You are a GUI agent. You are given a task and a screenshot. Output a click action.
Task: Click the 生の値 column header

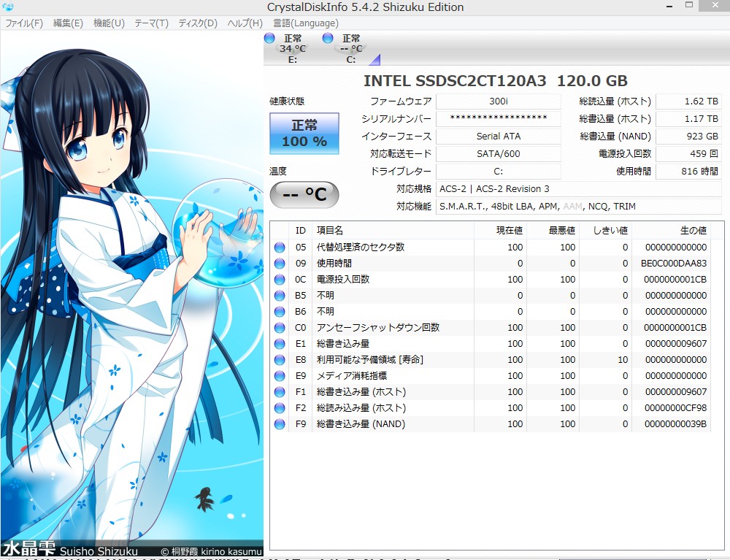[x=672, y=231]
